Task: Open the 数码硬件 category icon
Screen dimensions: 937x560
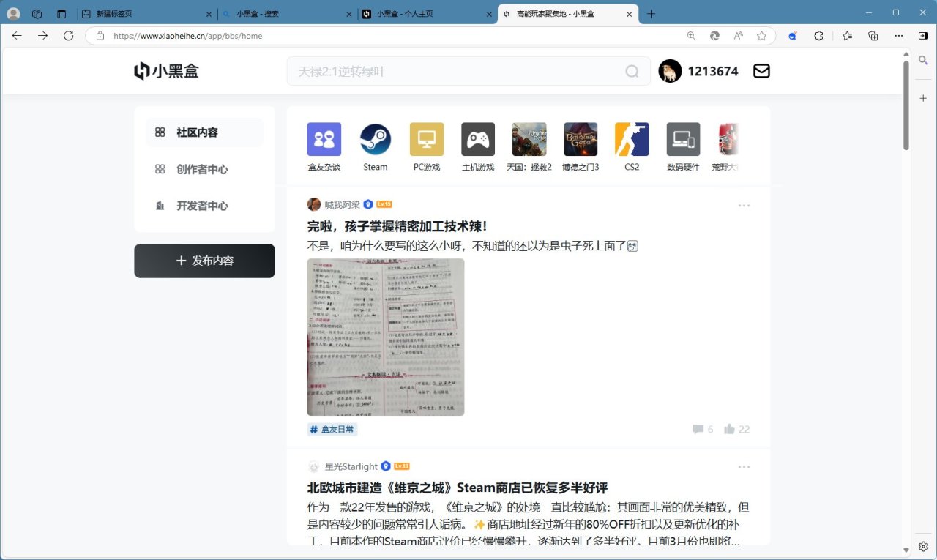Action: point(683,139)
